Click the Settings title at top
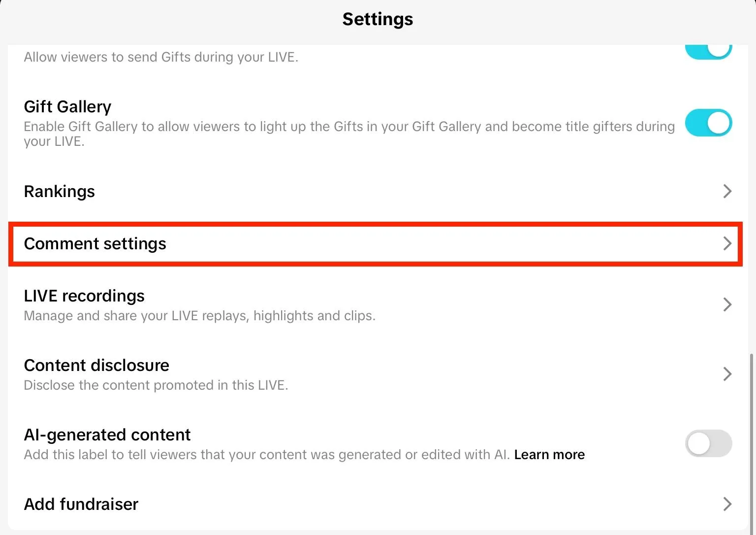The image size is (756, 535). 378,19
